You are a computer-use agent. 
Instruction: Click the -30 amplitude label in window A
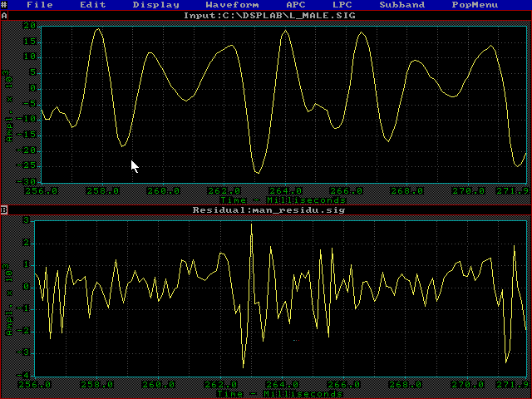(26, 182)
